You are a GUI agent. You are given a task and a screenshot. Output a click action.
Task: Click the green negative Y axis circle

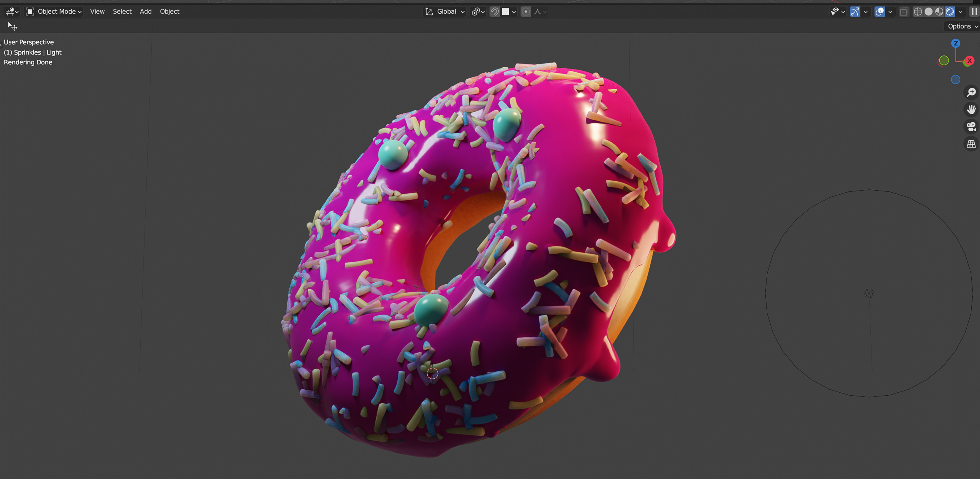(944, 61)
